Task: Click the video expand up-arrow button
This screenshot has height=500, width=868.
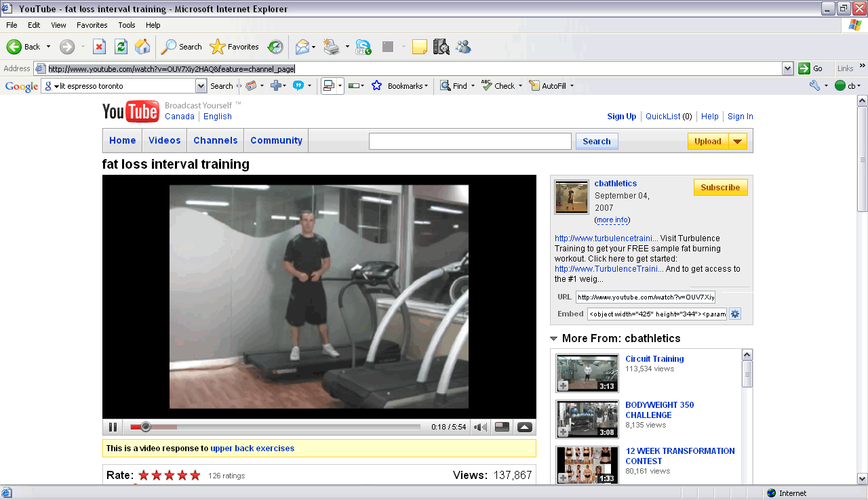Action: pyautogui.click(x=525, y=427)
